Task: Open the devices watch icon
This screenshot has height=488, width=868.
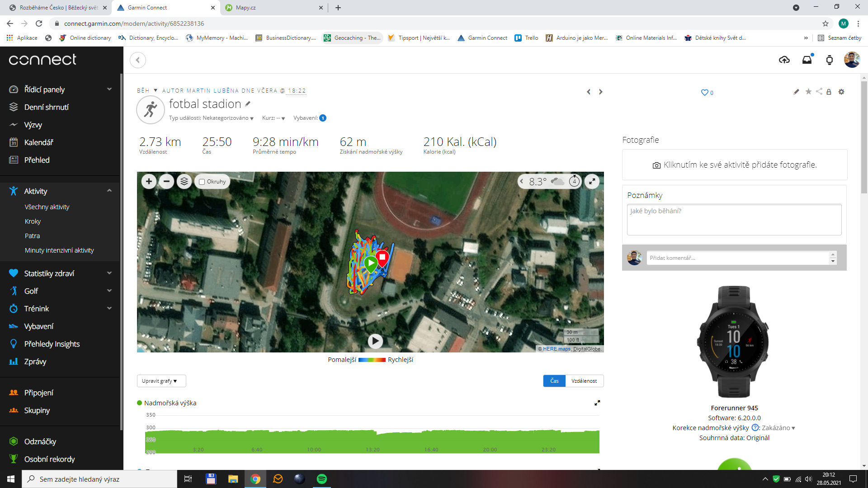Action: click(829, 60)
